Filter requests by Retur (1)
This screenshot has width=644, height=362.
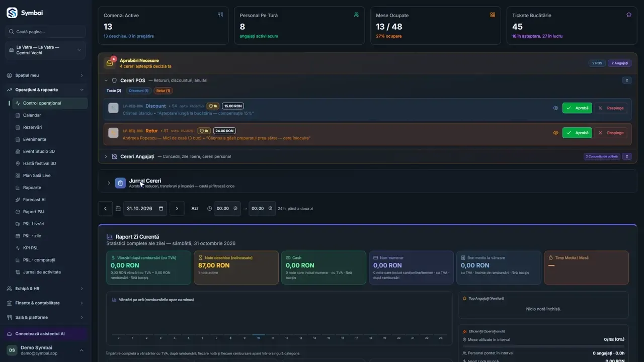coord(163,90)
